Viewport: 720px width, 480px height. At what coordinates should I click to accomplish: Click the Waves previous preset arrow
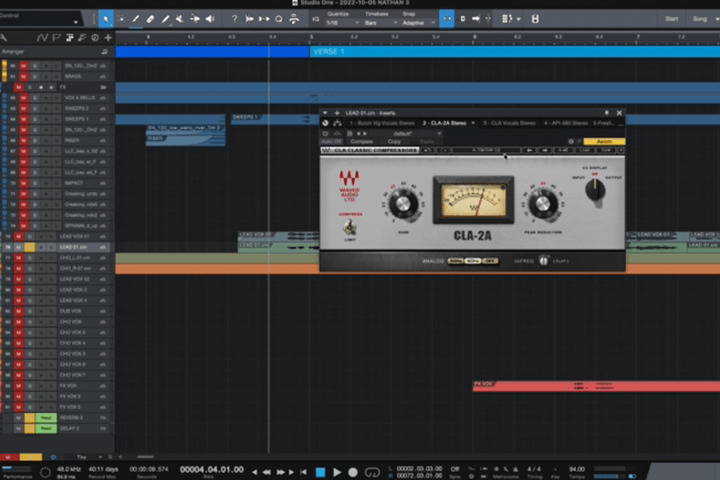pos(529,150)
